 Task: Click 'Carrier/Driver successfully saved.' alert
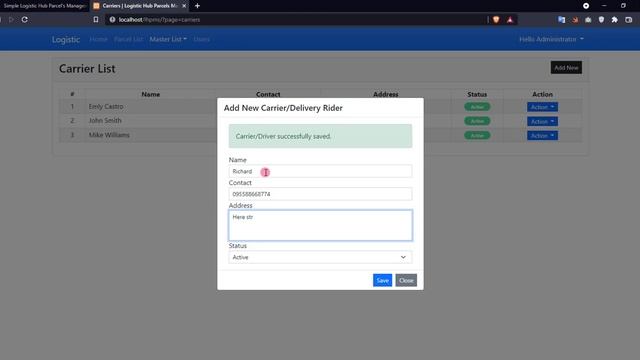[x=320, y=136]
